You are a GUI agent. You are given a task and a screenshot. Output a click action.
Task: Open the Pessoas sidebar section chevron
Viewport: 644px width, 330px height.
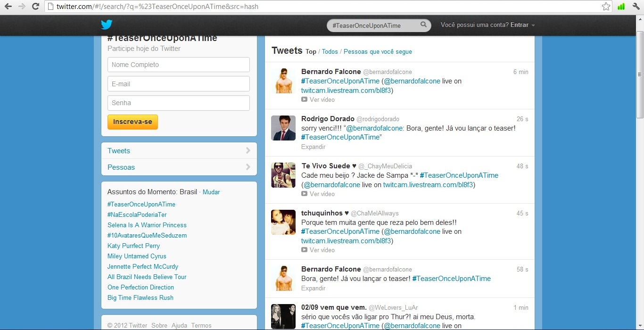(x=248, y=167)
